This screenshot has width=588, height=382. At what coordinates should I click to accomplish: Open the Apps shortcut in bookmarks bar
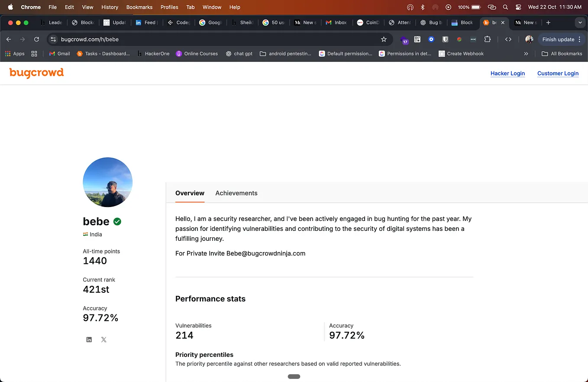point(15,54)
